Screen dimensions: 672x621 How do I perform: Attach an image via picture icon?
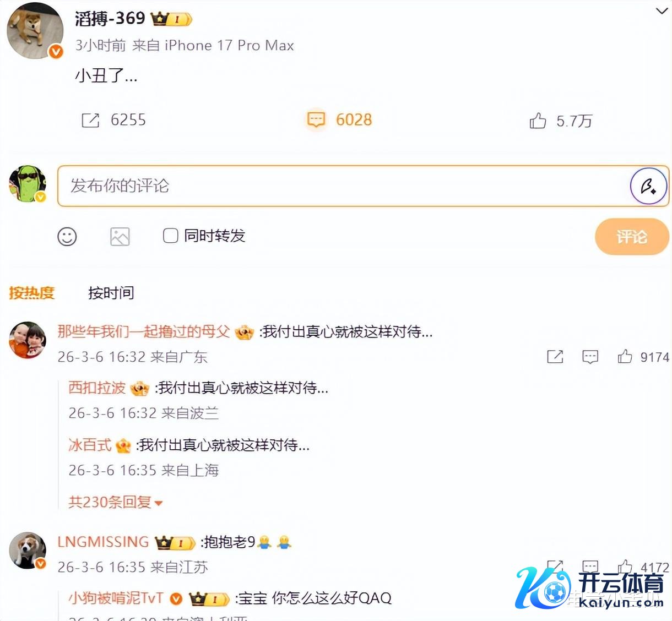coord(120,237)
